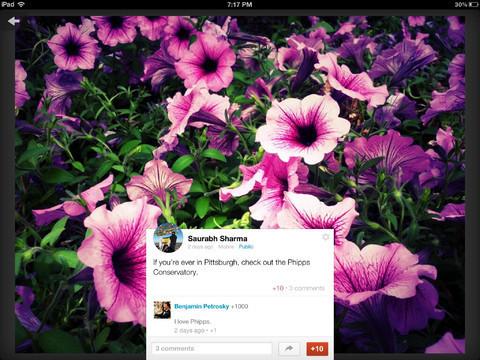Tap the share arrow button

pyautogui.click(x=289, y=349)
